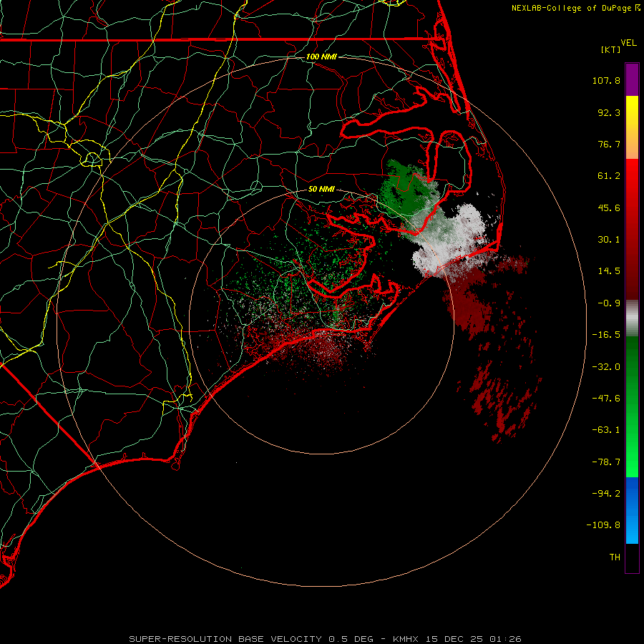The image size is (644, 644).
Task: Select the 14.5 scale value
Action: coord(609,271)
